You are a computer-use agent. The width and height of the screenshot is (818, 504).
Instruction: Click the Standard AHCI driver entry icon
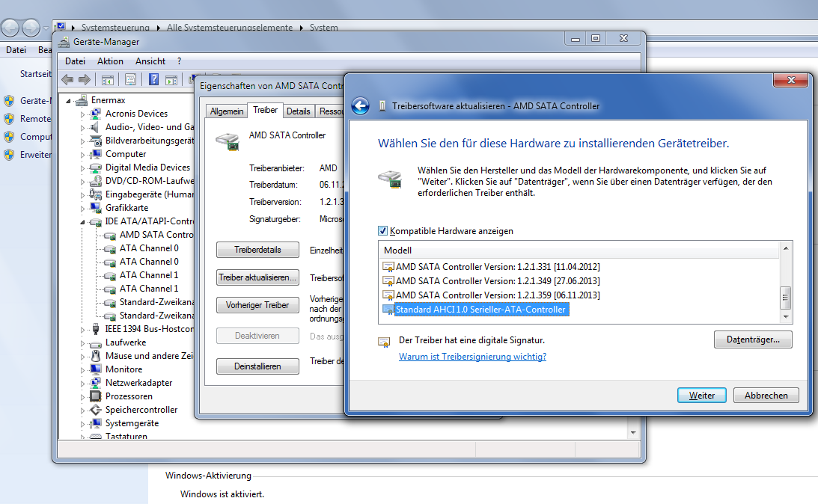388,310
